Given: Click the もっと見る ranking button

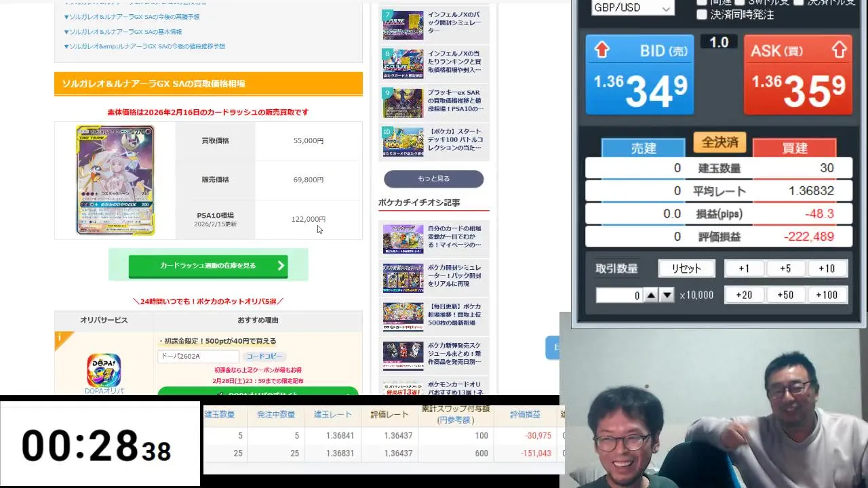Looking at the screenshot, I should 434,179.
